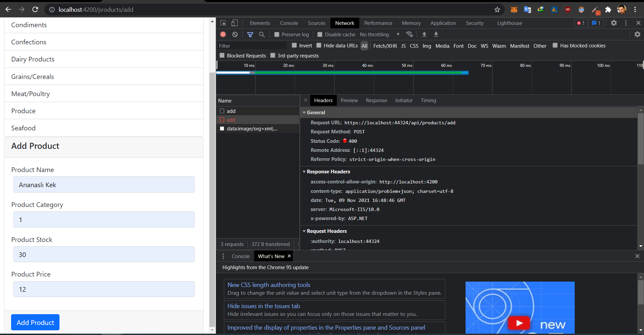Close the What's New tab
The height and width of the screenshot is (335, 644).
click(289, 256)
